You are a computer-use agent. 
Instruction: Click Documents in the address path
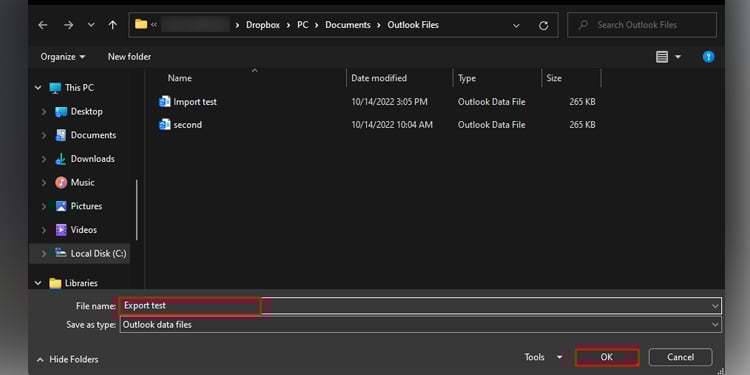(348, 25)
